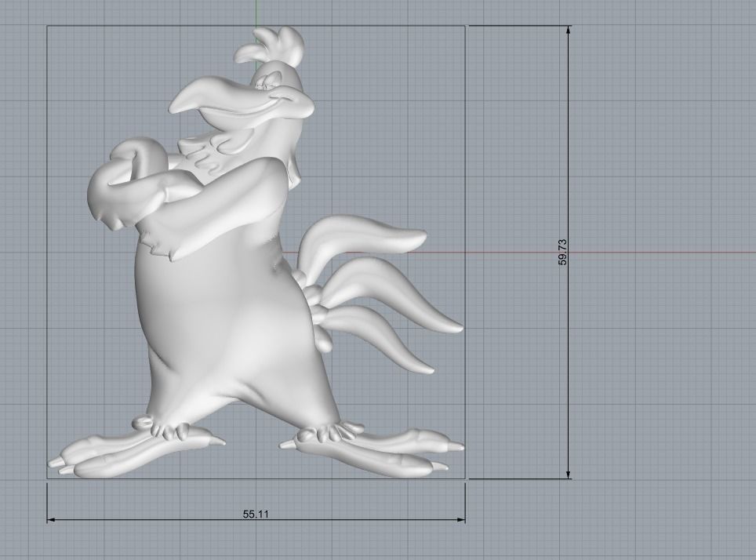Select the 55.11 width dimension text
Image resolution: width=756 pixels, height=560 pixels.
pyautogui.click(x=256, y=515)
